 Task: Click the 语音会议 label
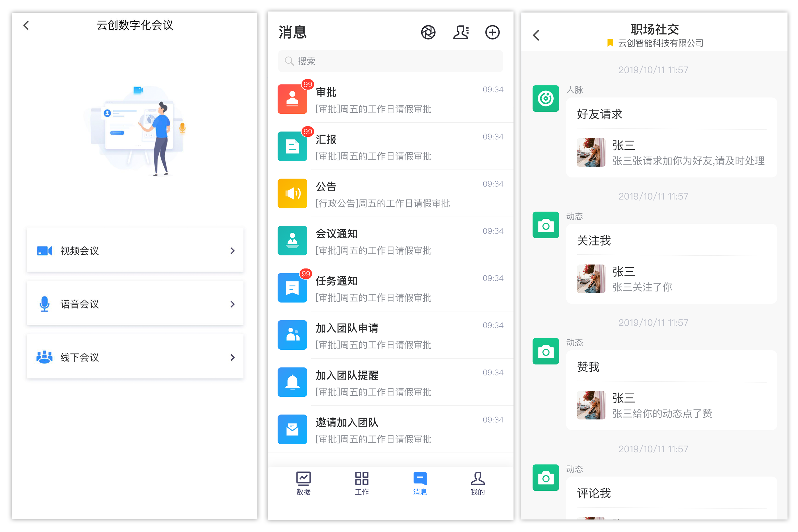(79, 304)
